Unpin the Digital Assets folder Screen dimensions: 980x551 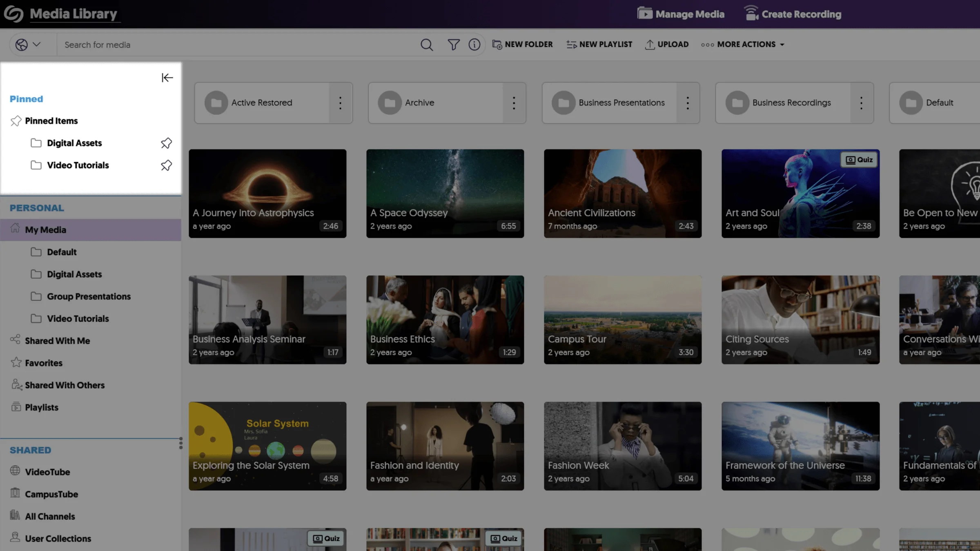[x=166, y=143]
